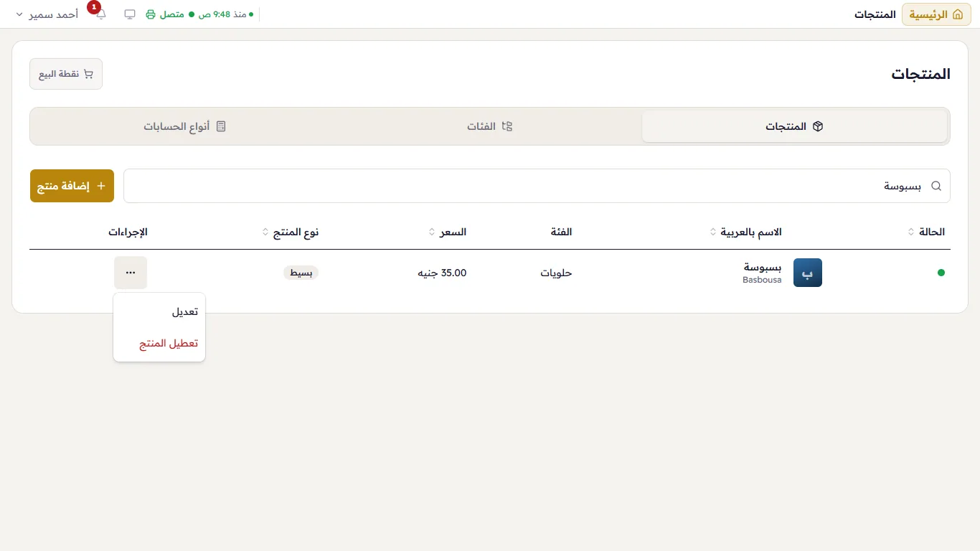
Task: Choose تعطيل المنتج from the actions menu
Action: [x=159, y=344]
